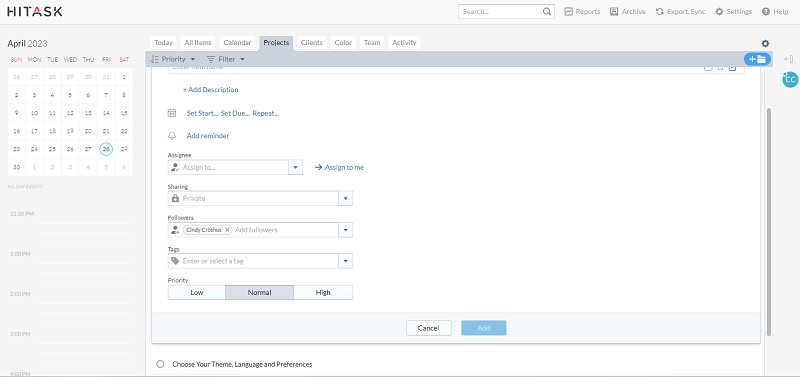Open the Filter dropdown
Screen dimensions: 800x377
tap(226, 59)
